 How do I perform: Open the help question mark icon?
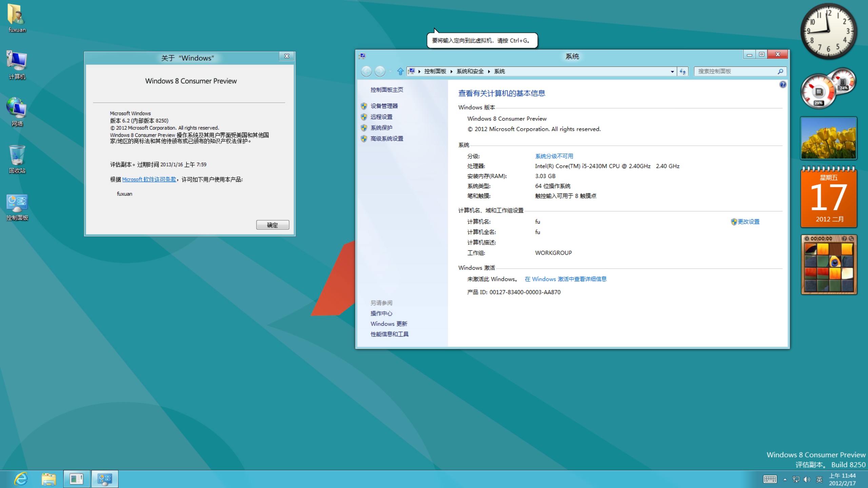coord(783,84)
